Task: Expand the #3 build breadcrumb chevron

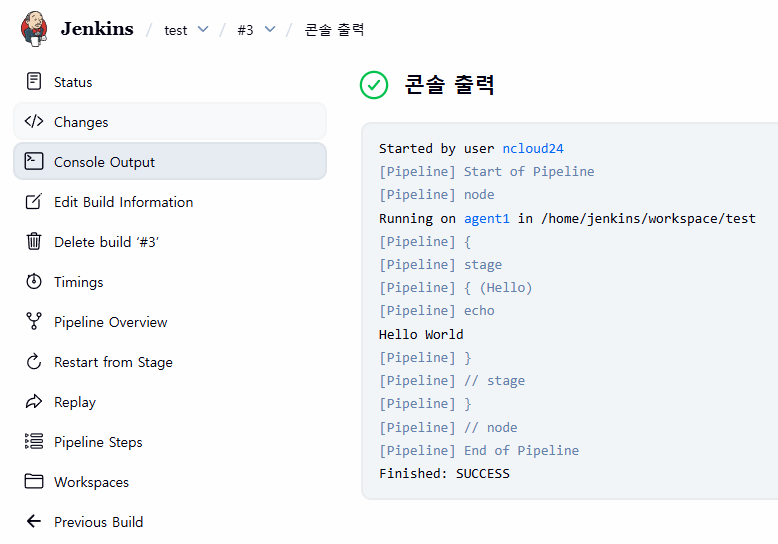Action: click(270, 29)
